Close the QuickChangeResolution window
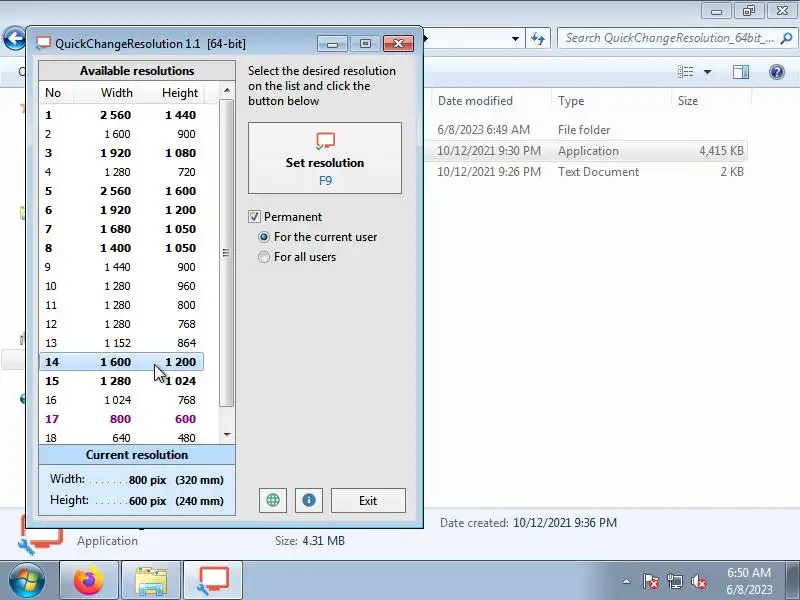The width and height of the screenshot is (800, 600). tap(398, 44)
